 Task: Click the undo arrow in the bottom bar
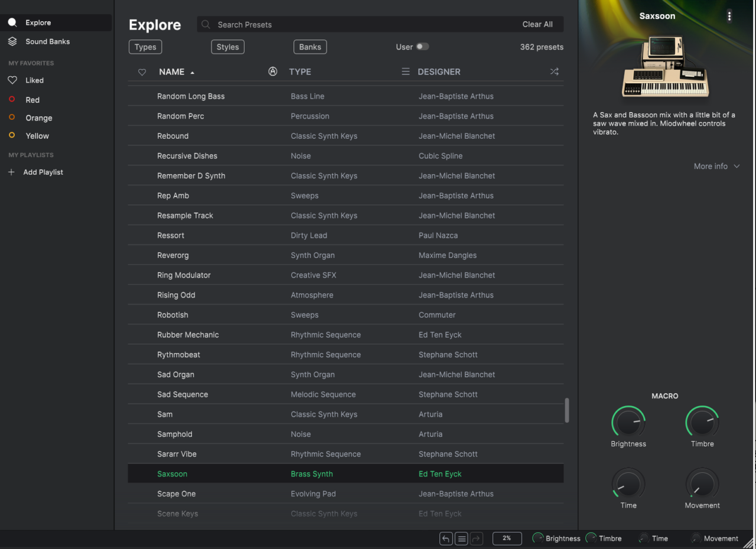point(446,538)
